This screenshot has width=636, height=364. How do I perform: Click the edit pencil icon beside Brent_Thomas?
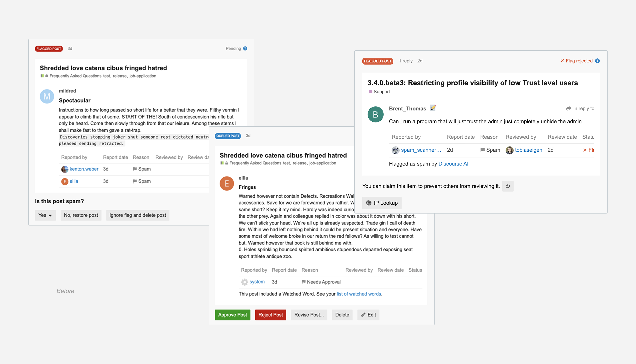433,108
